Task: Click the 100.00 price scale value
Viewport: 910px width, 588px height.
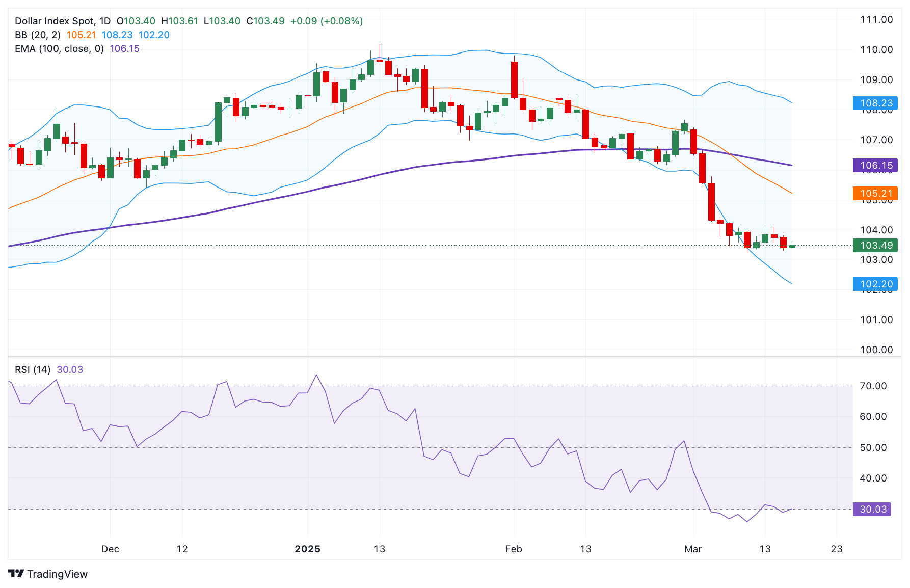Action: coord(876,350)
